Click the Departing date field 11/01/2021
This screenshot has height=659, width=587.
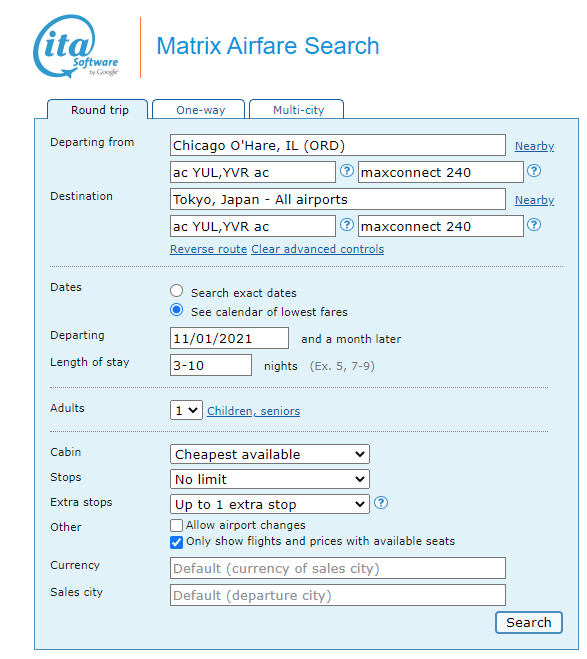[229, 338]
